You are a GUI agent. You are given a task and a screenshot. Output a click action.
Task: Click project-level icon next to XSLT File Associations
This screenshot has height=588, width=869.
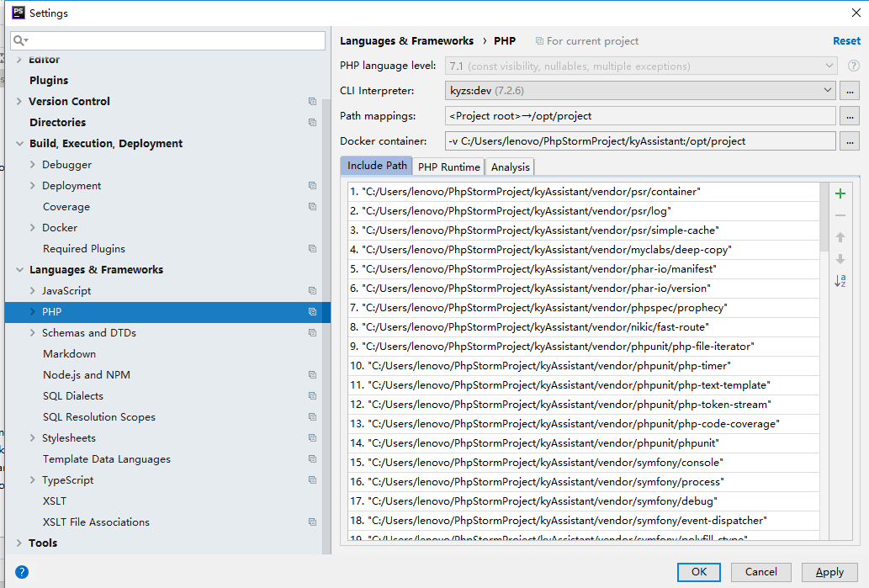[313, 522]
